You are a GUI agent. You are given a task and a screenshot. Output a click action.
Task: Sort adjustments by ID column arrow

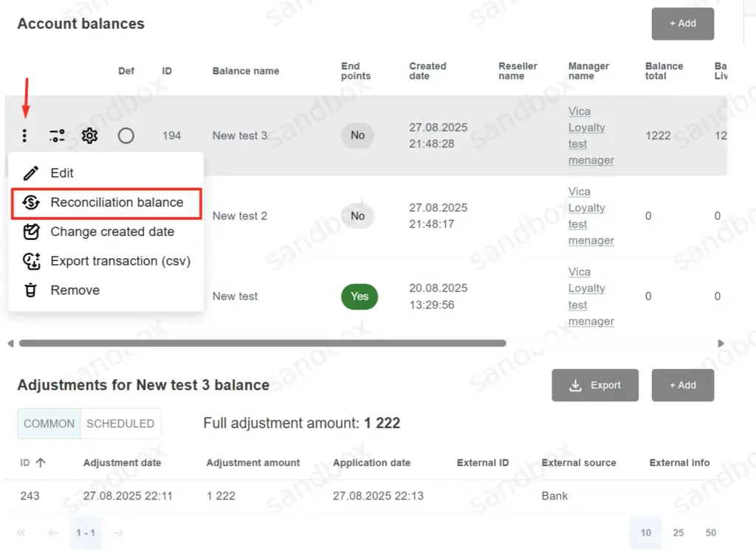tap(41, 463)
